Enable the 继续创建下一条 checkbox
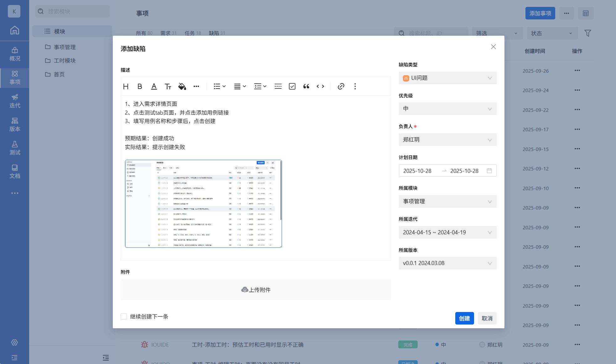Screen dimensions: 616x364 coord(124,316)
